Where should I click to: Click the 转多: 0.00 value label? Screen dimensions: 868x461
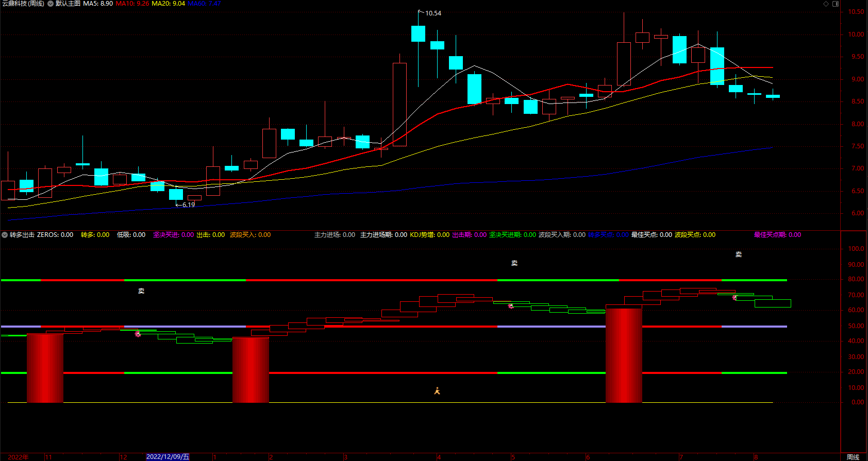point(95,235)
